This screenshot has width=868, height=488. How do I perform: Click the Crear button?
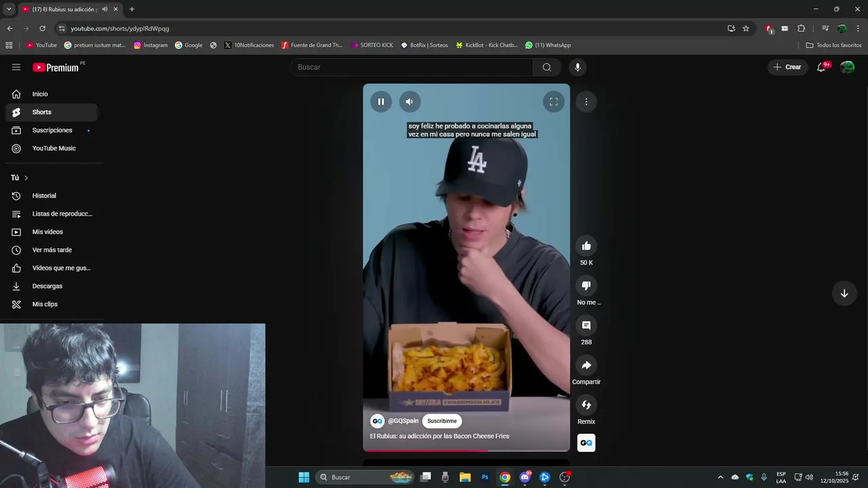click(x=787, y=67)
